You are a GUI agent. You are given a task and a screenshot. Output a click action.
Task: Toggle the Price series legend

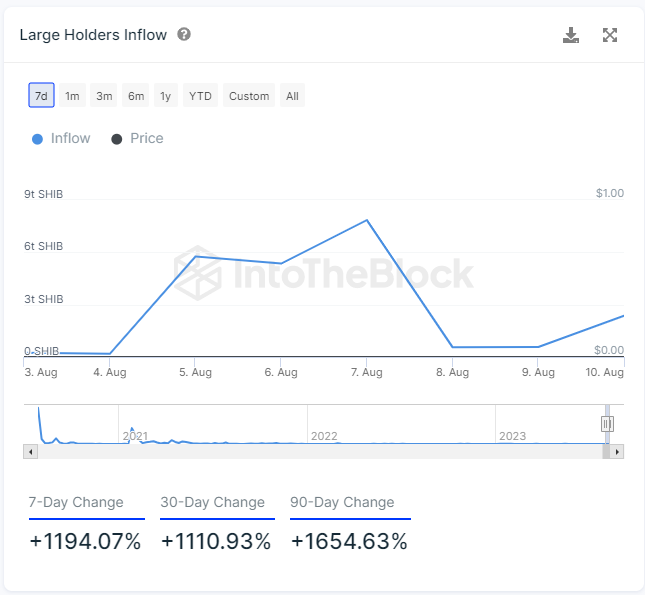(x=137, y=139)
